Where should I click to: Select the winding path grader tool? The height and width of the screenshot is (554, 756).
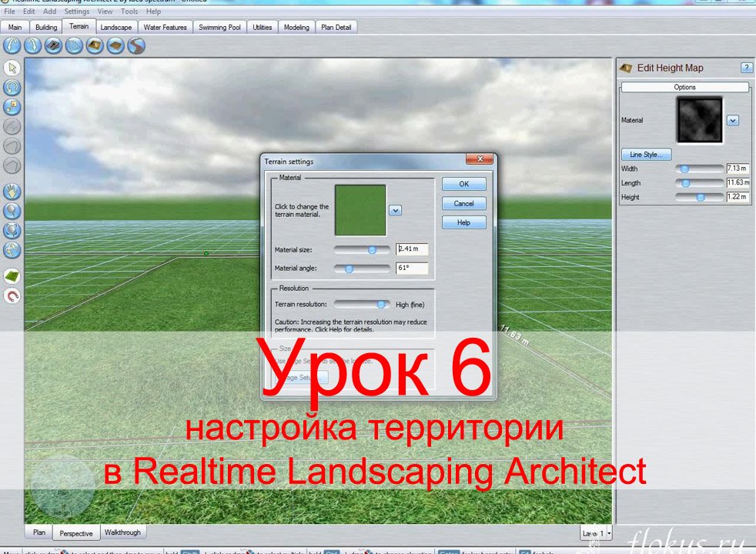(x=136, y=45)
